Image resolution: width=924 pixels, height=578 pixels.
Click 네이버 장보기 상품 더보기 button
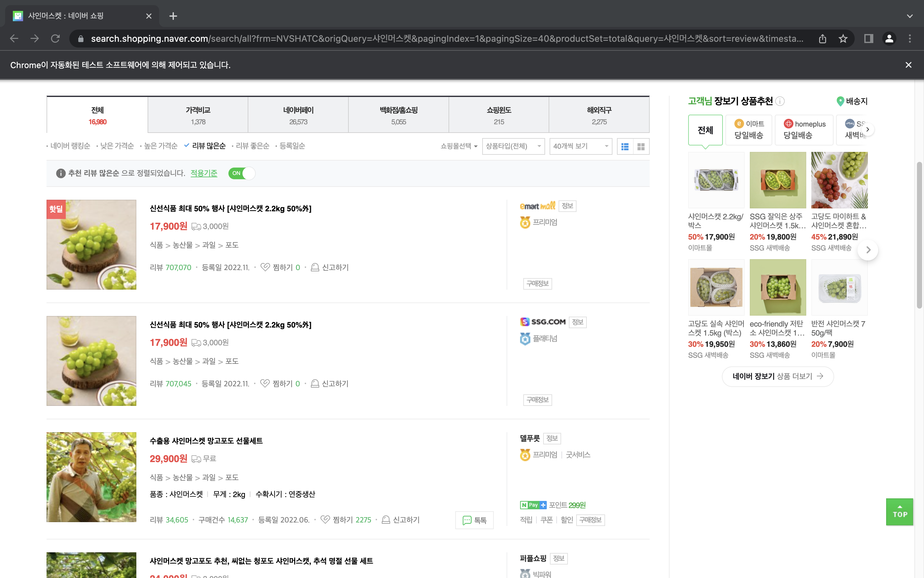tap(778, 377)
